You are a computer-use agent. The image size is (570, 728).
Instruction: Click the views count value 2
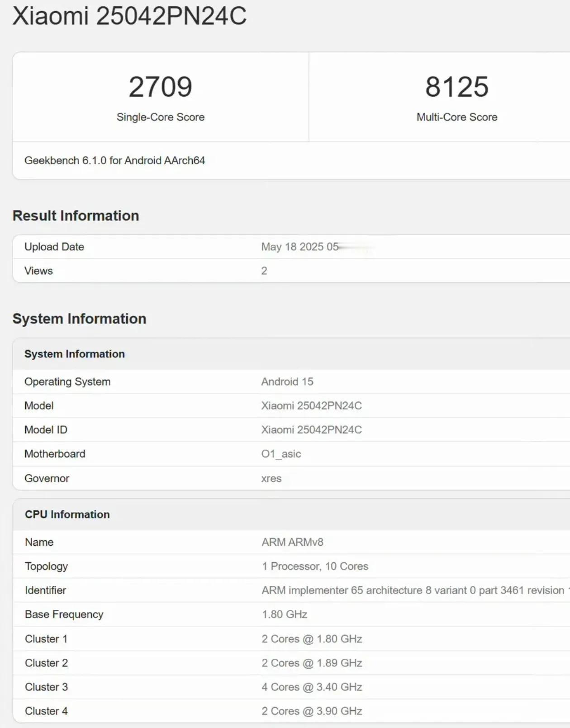[264, 271]
